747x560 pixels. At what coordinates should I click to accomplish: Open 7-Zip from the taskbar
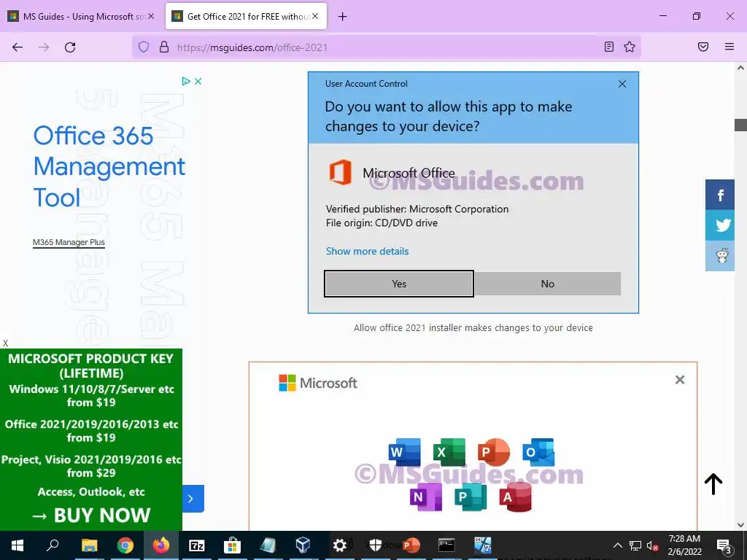coord(197,545)
